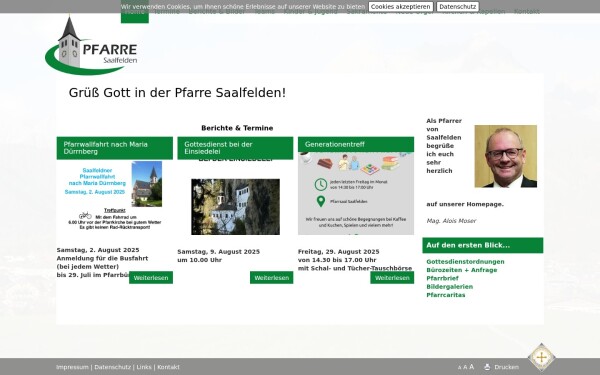Open Kontakt in the footer

point(168,367)
